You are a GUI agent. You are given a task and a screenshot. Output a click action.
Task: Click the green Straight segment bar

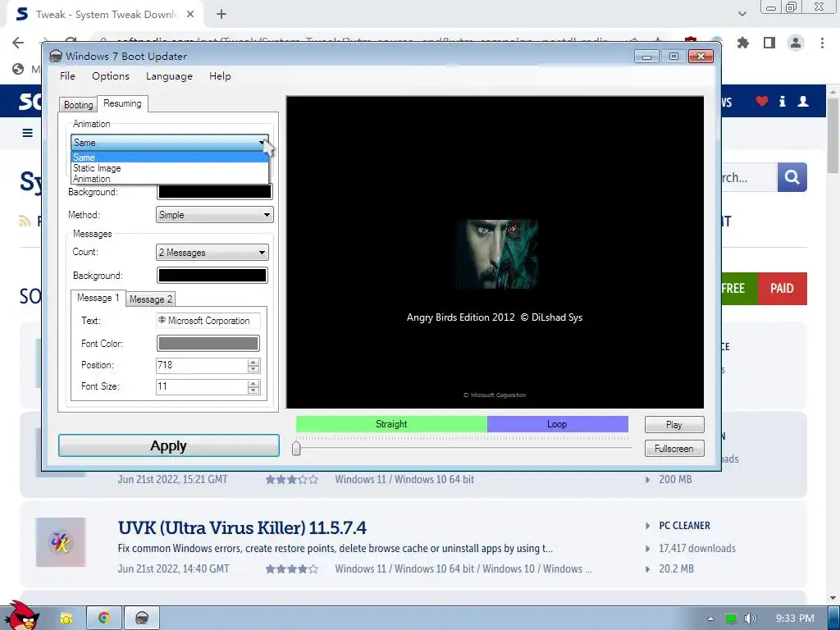(x=391, y=424)
